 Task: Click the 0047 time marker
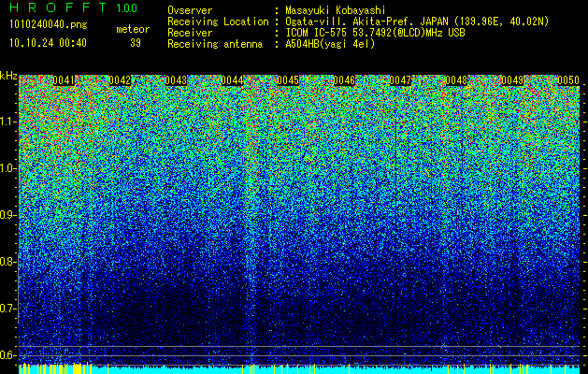pyautogui.click(x=400, y=80)
